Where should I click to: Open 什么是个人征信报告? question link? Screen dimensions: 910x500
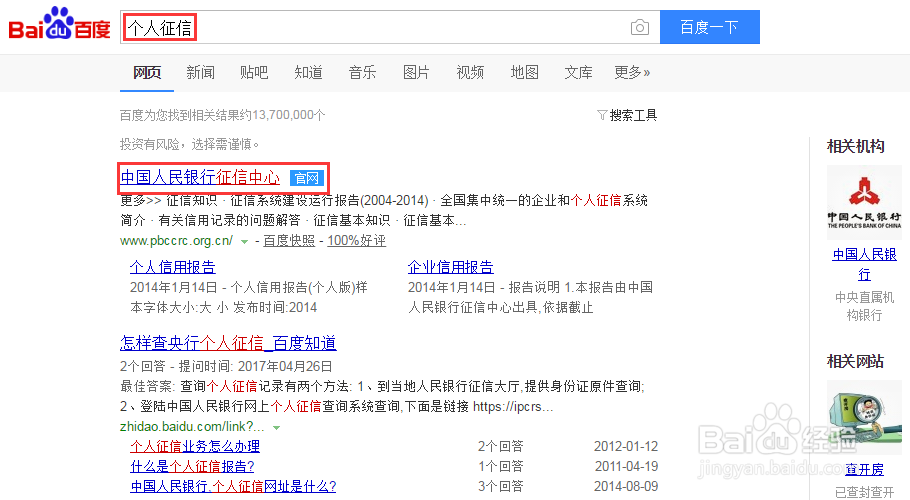(x=192, y=466)
